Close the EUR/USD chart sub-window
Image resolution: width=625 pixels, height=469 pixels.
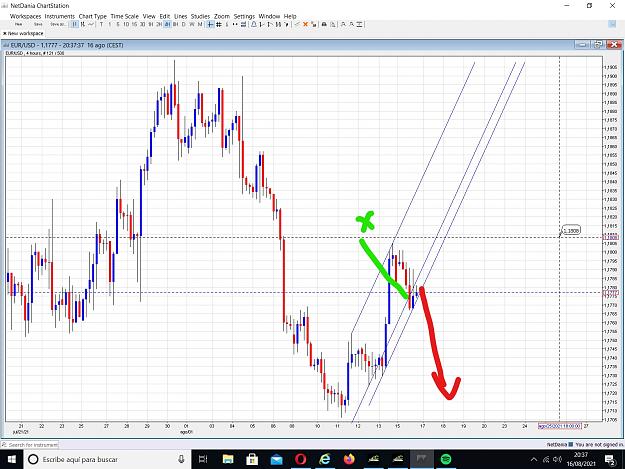click(614, 45)
